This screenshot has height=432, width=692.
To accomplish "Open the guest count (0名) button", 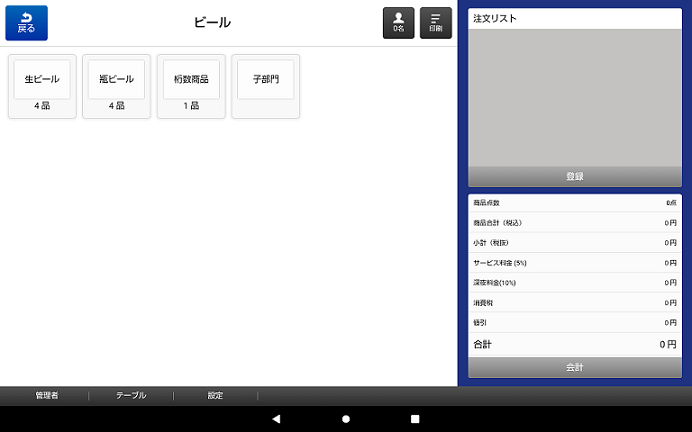I will pyautogui.click(x=398, y=23).
